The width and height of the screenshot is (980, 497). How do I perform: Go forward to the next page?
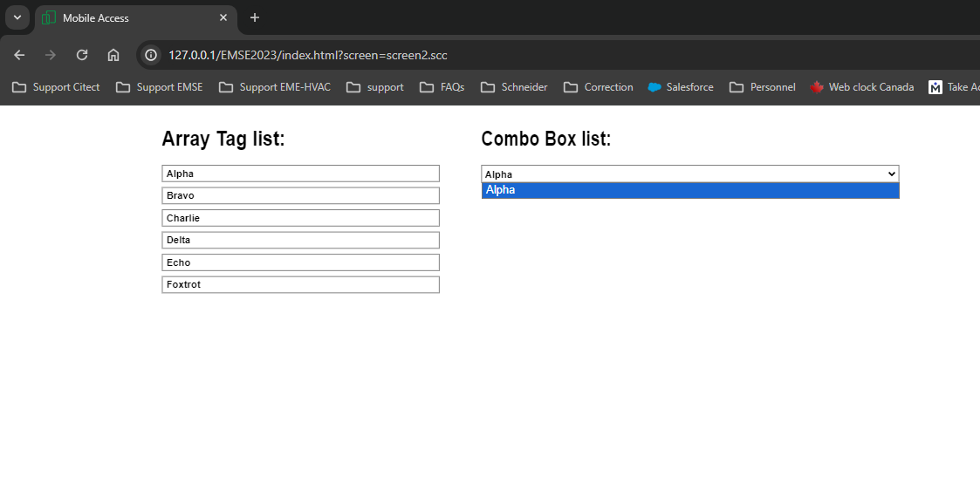click(x=51, y=55)
